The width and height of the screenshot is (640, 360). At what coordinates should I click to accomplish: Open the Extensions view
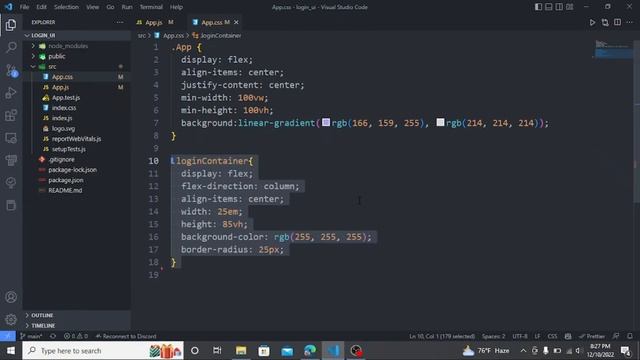[11, 116]
